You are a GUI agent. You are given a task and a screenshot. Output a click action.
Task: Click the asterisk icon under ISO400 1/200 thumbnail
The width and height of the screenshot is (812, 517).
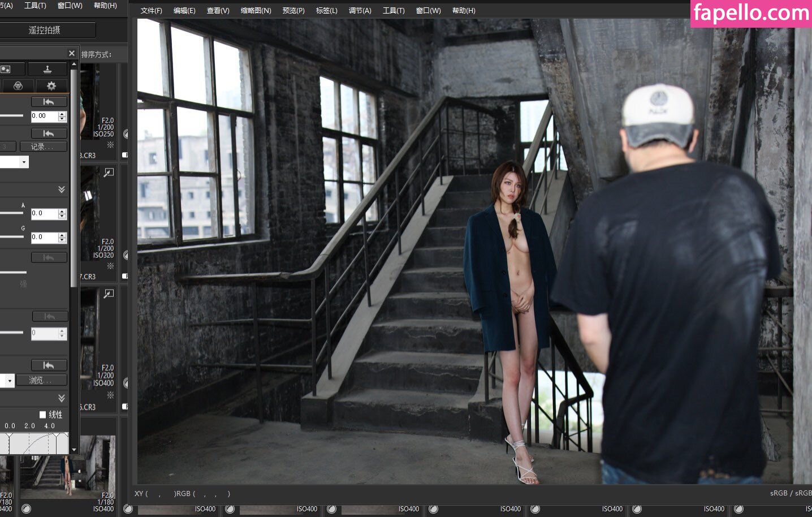point(110,395)
